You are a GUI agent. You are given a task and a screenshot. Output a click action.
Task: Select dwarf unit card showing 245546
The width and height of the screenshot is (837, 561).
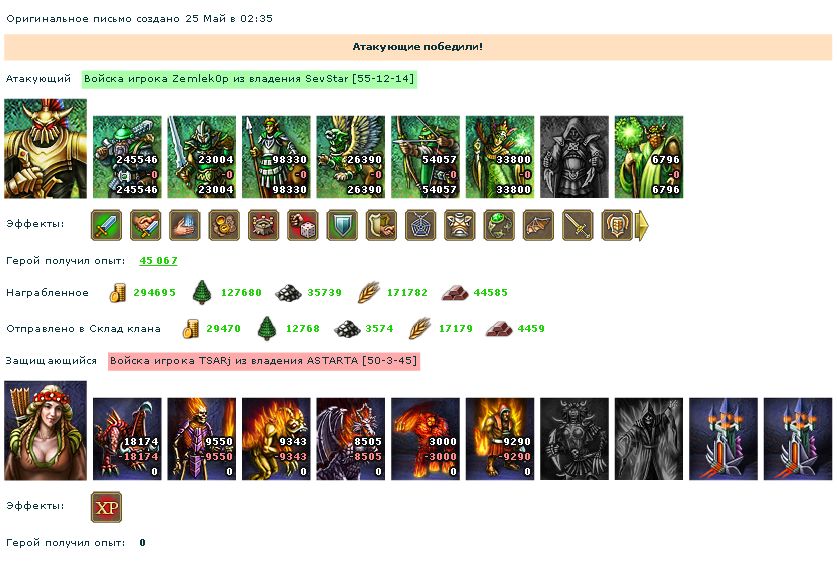point(127,157)
